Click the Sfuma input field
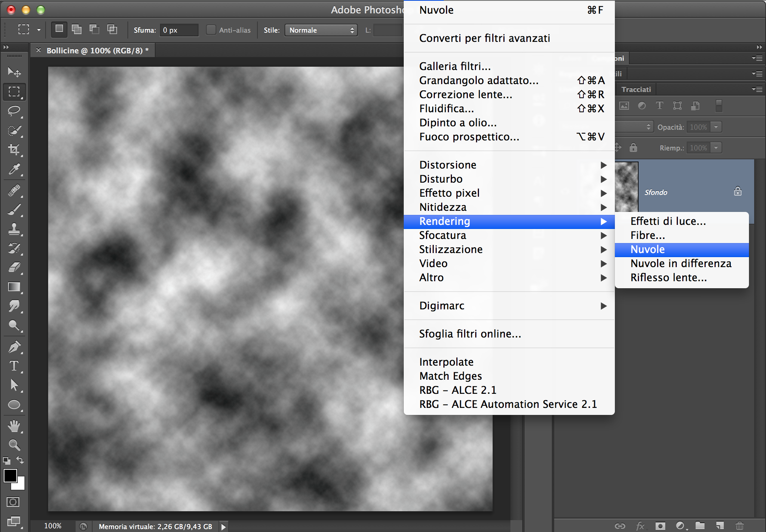The width and height of the screenshot is (766, 532). click(x=179, y=30)
